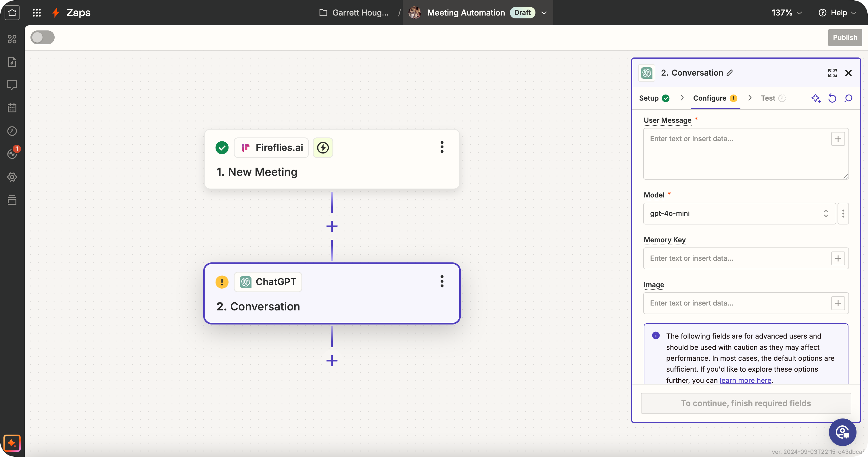Open the learn more here link
The width and height of the screenshot is (868, 457).
[x=745, y=380]
